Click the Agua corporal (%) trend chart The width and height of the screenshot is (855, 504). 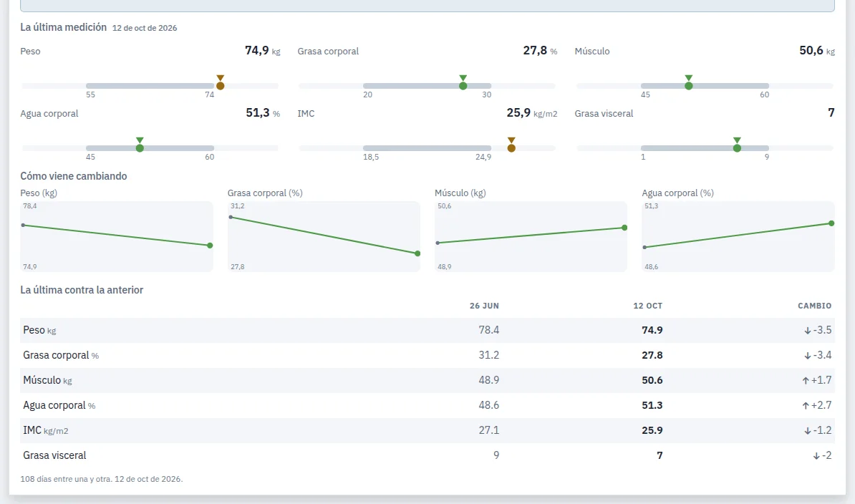[738, 236]
